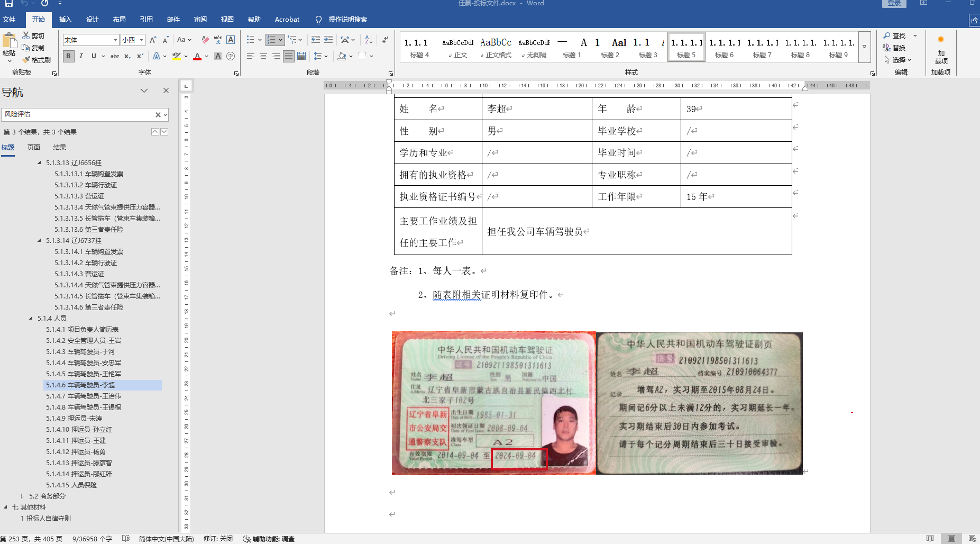Click the 替换 (Replace) button

[x=895, y=48]
